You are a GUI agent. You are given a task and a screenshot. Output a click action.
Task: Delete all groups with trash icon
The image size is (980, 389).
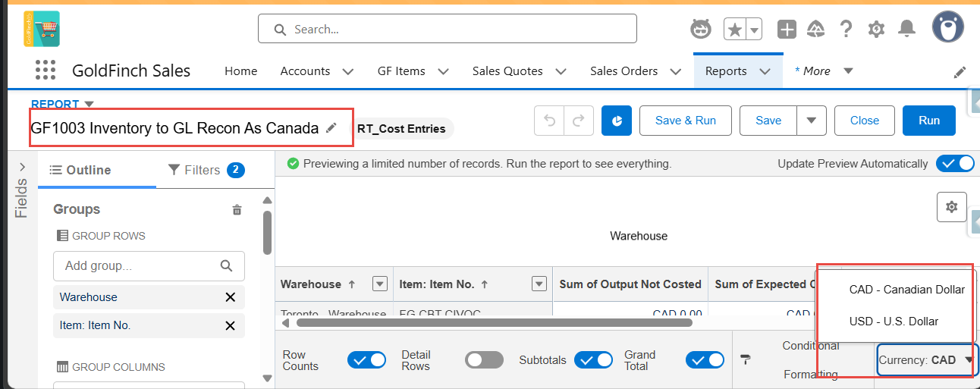click(x=237, y=210)
